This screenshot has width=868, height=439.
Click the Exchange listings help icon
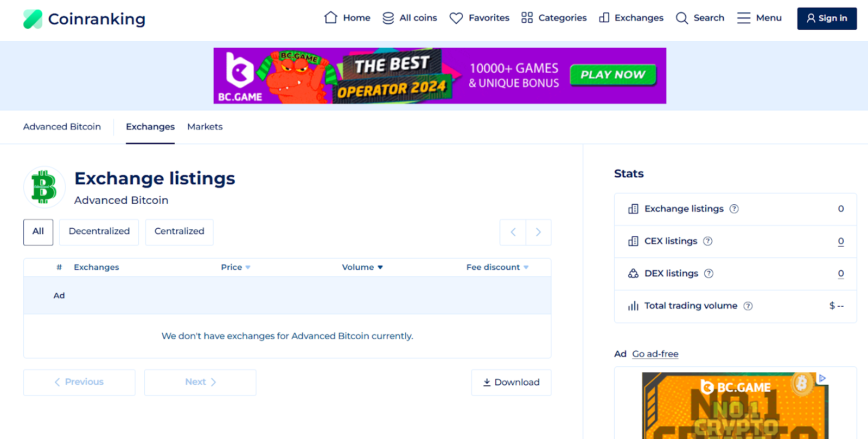tap(734, 209)
